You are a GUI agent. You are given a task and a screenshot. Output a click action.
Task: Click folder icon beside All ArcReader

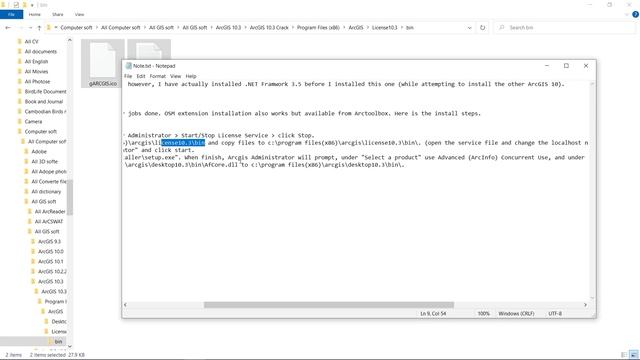pos(30,211)
